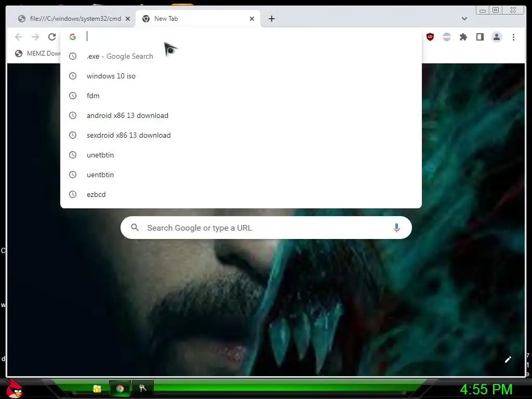Open the Angry Birds start button

point(14,389)
